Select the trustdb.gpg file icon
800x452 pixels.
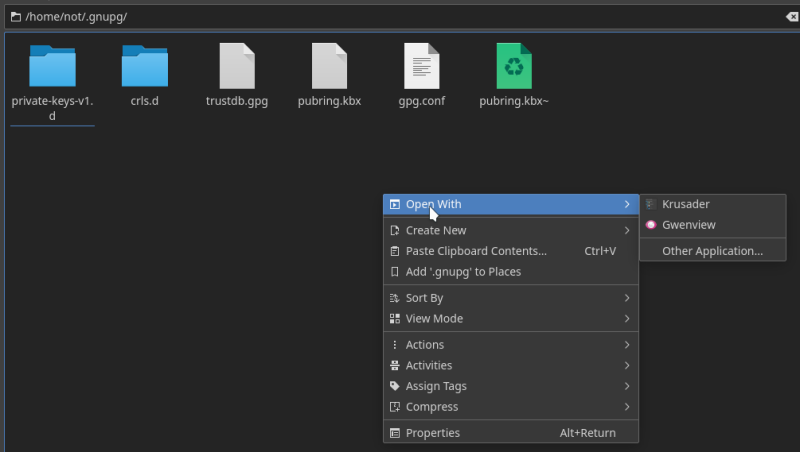[x=237, y=66]
